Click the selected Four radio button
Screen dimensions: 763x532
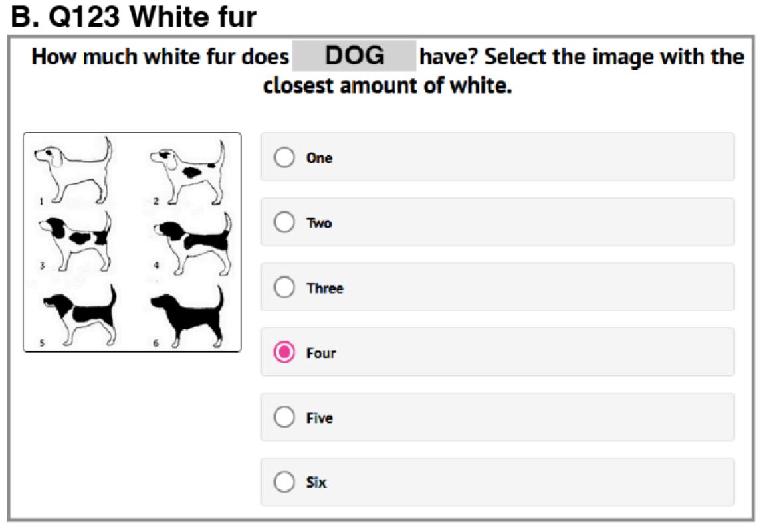pyautogui.click(x=284, y=353)
